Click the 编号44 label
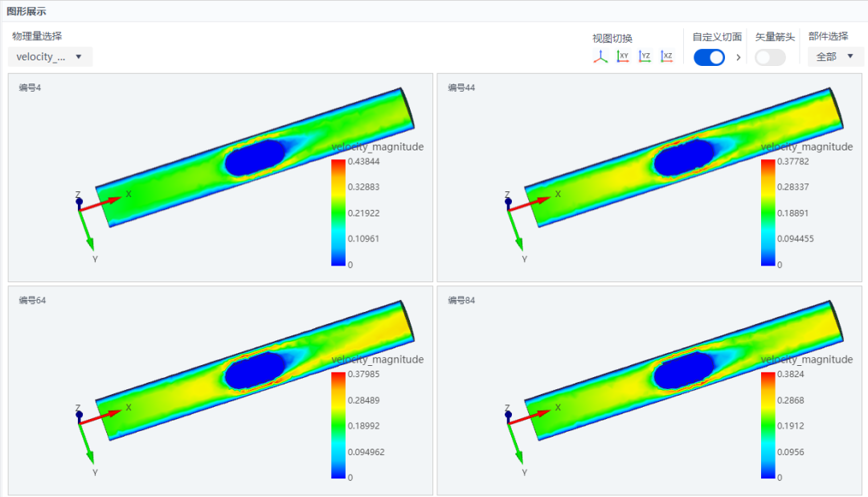Viewport: 868px width, 497px height. point(461,88)
